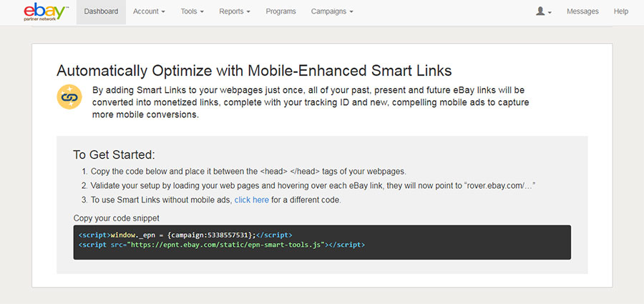The width and height of the screenshot is (644, 304).
Task: Go to the Dashboard tab
Action: [x=101, y=11]
